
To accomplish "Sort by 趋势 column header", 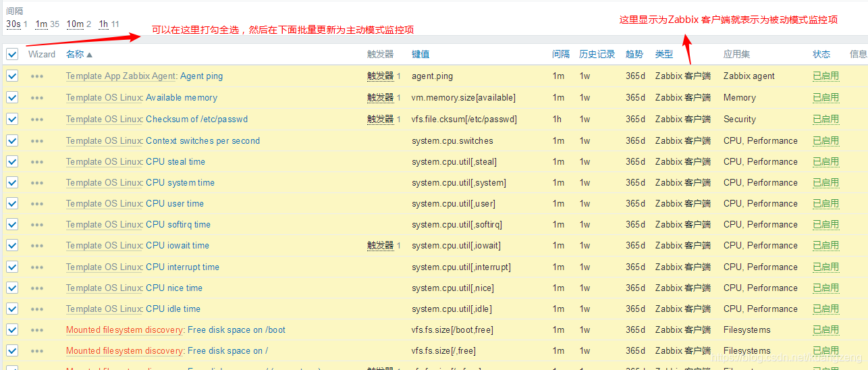I will (x=634, y=55).
